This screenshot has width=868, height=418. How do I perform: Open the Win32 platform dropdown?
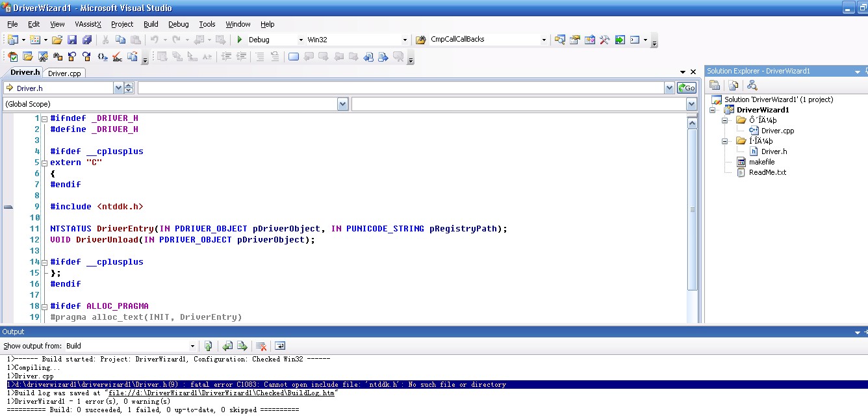pyautogui.click(x=405, y=40)
